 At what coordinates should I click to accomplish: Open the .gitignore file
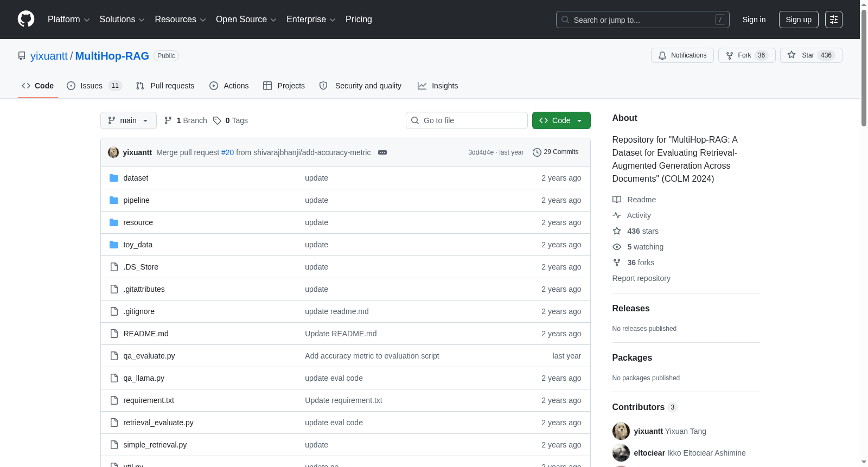tap(139, 311)
